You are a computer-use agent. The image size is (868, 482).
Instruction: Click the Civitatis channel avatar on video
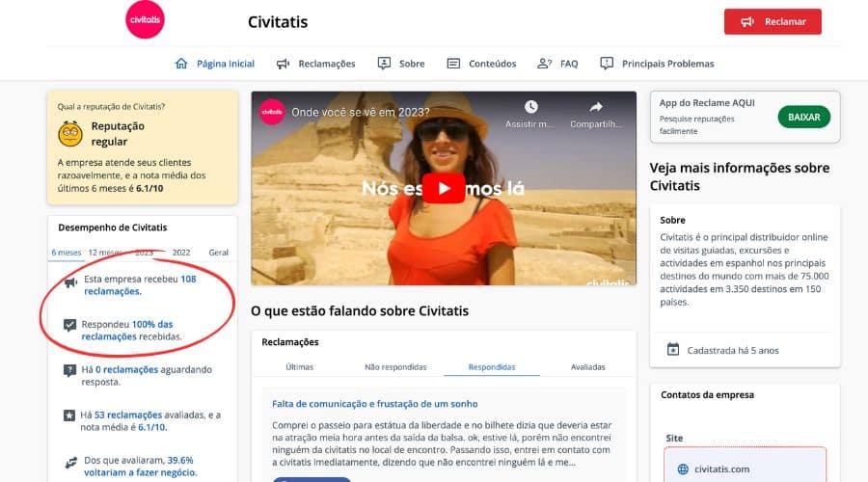coord(272,112)
